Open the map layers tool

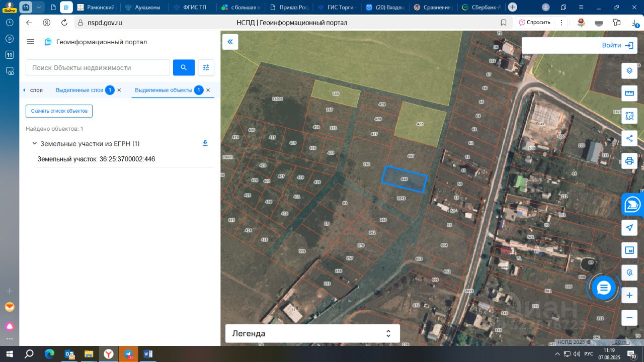[629, 71]
